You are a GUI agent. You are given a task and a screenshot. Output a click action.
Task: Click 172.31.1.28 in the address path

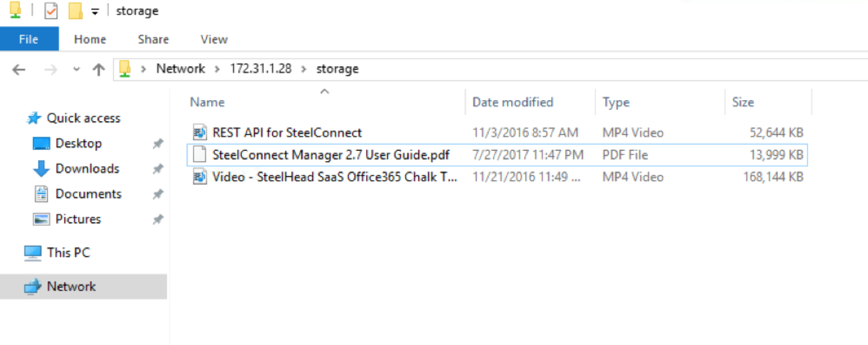(x=261, y=69)
